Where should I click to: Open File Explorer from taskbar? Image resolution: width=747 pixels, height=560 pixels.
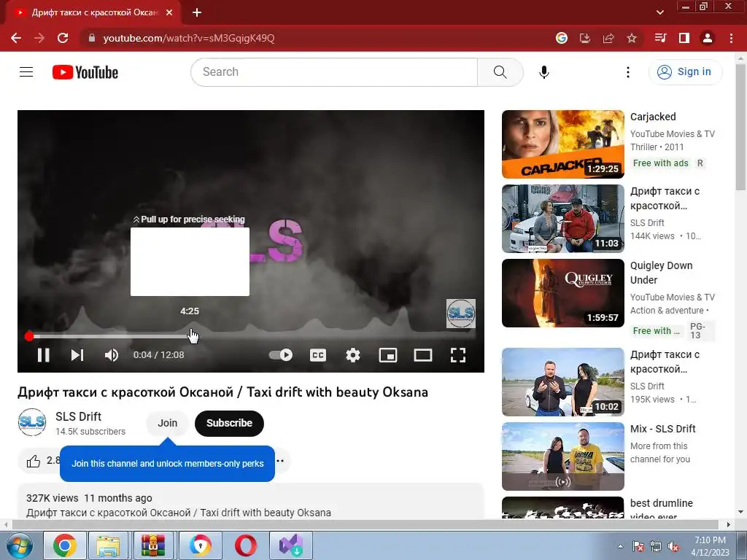[x=108, y=545]
